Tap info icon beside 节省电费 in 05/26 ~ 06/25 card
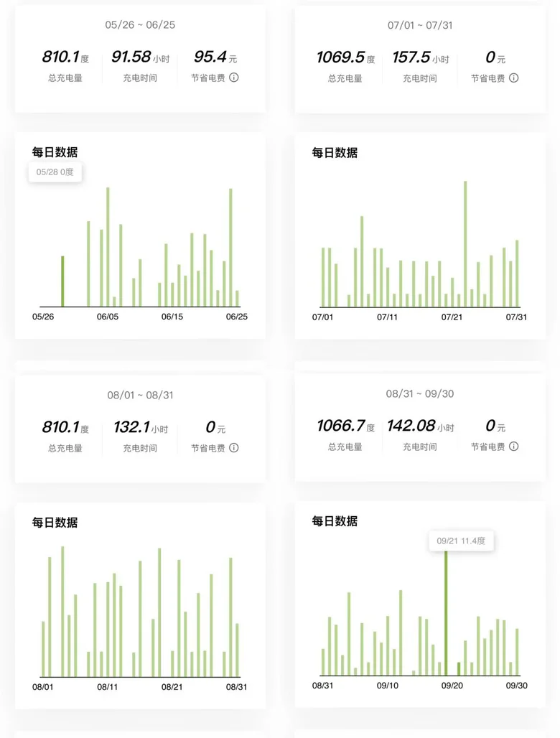560x738 pixels. (234, 78)
